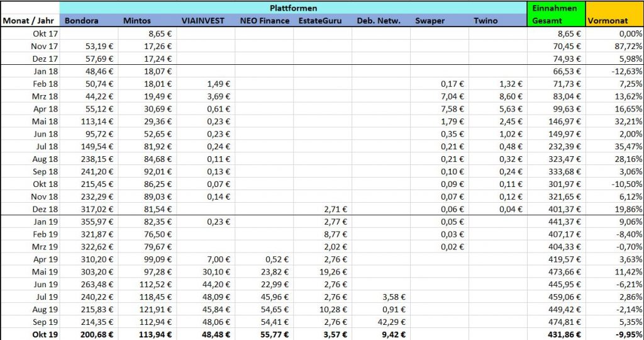644x340 pixels.
Task: Select Twino value 1,32 € in Feb 18
Action: (x=498, y=84)
